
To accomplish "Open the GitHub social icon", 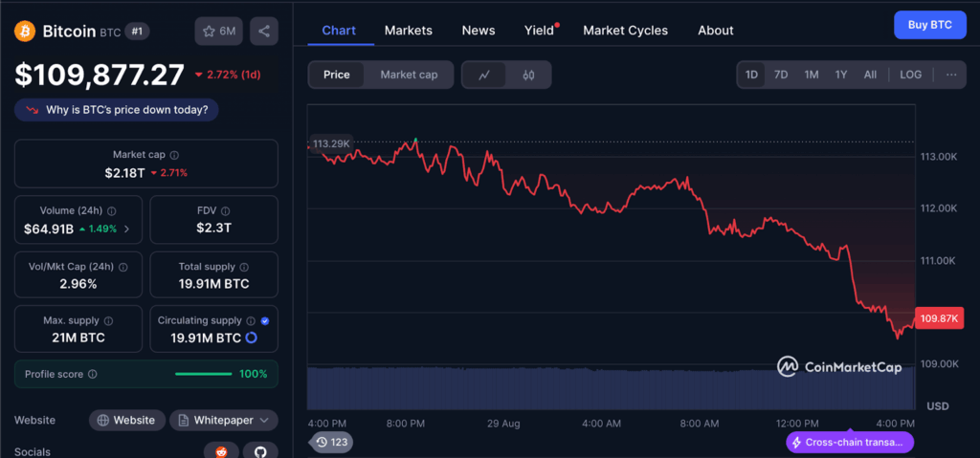I will (259, 451).
